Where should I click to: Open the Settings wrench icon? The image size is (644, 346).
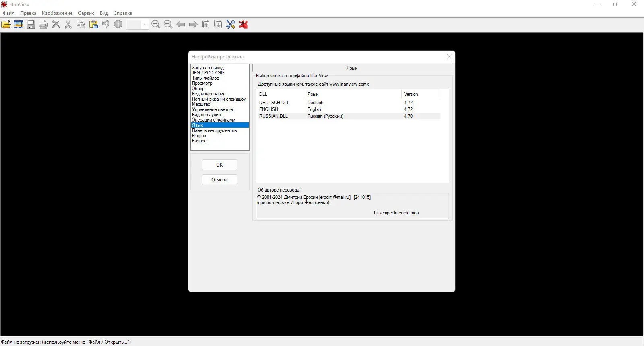coord(231,24)
